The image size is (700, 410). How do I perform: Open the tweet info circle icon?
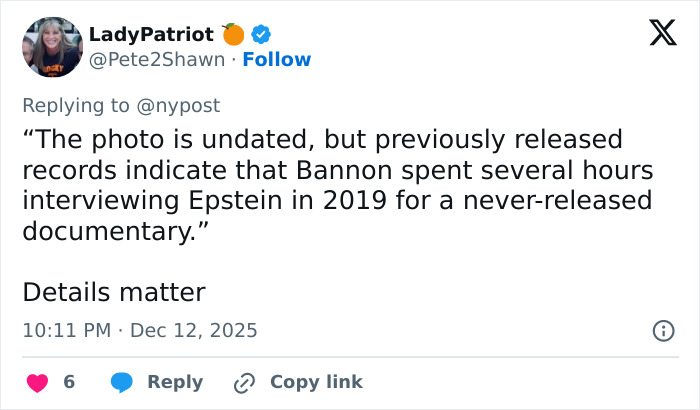click(662, 330)
